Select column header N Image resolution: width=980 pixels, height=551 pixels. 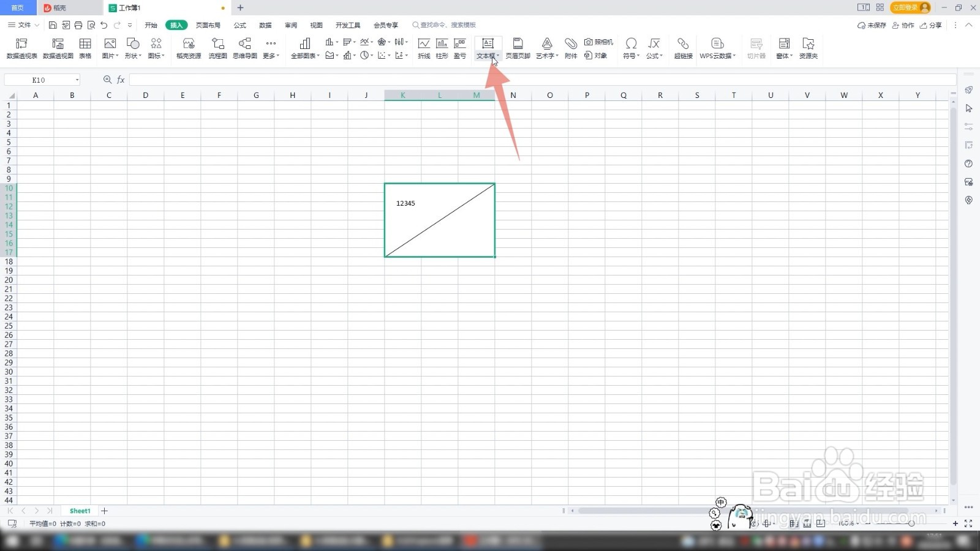tap(513, 95)
